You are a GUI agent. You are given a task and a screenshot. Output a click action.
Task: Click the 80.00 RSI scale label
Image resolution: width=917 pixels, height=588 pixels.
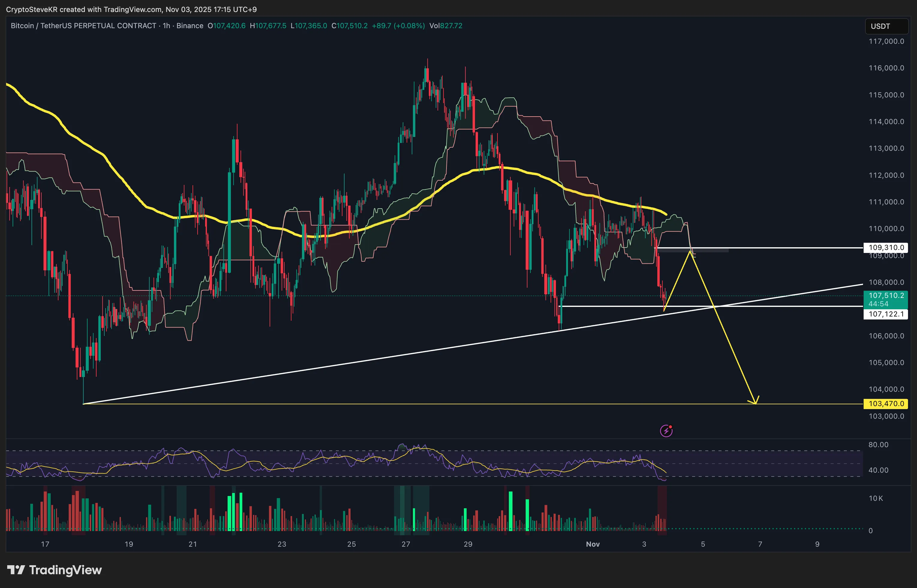click(878, 444)
